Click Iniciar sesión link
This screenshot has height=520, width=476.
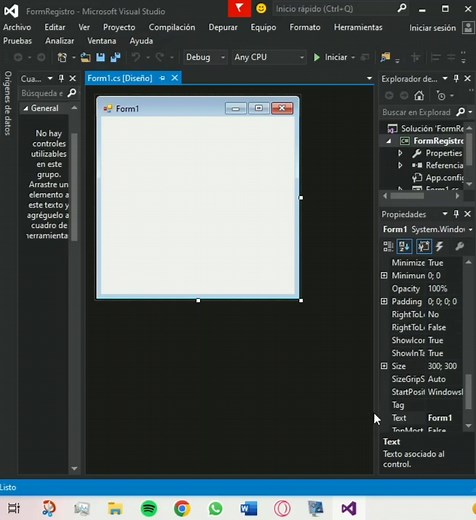[x=432, y=28]
